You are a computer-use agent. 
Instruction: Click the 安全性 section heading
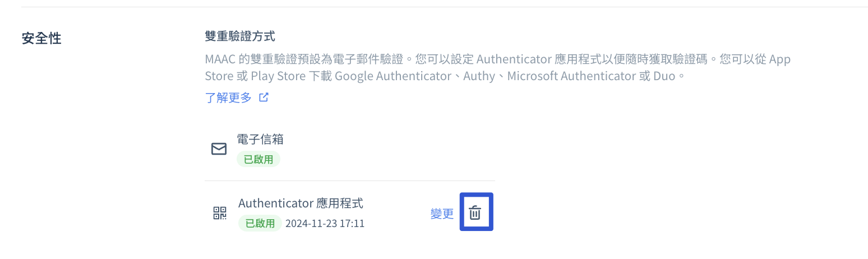pos(41,39)
